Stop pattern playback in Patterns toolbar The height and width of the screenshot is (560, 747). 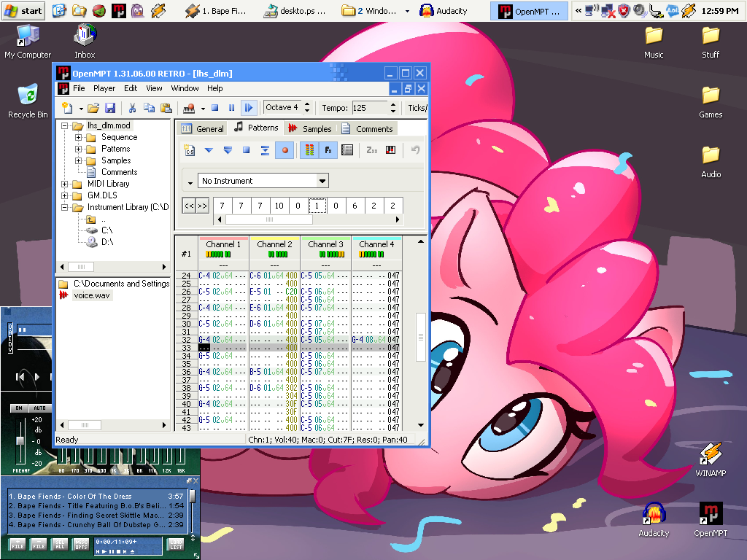click(x=246, y=150)
